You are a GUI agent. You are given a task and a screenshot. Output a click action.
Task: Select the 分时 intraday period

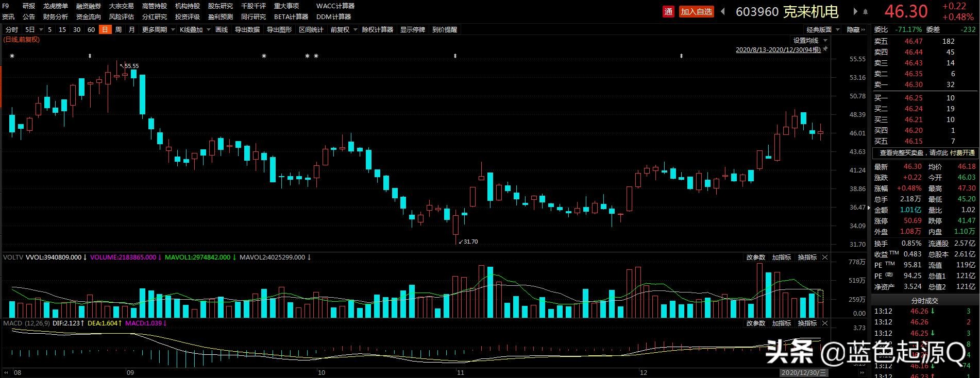[x=11, y=30]
